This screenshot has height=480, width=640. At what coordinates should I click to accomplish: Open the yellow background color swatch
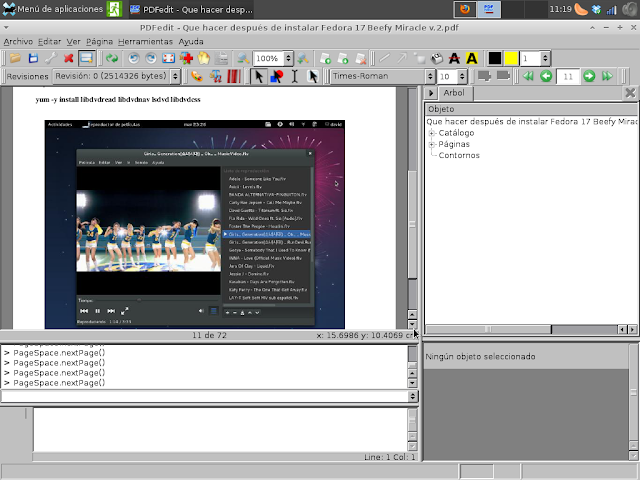point(511,58)
